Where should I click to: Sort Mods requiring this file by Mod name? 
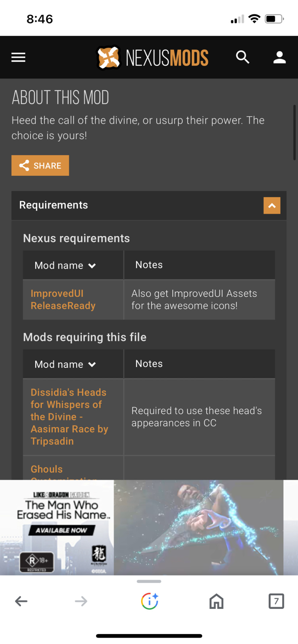[66, 364]
